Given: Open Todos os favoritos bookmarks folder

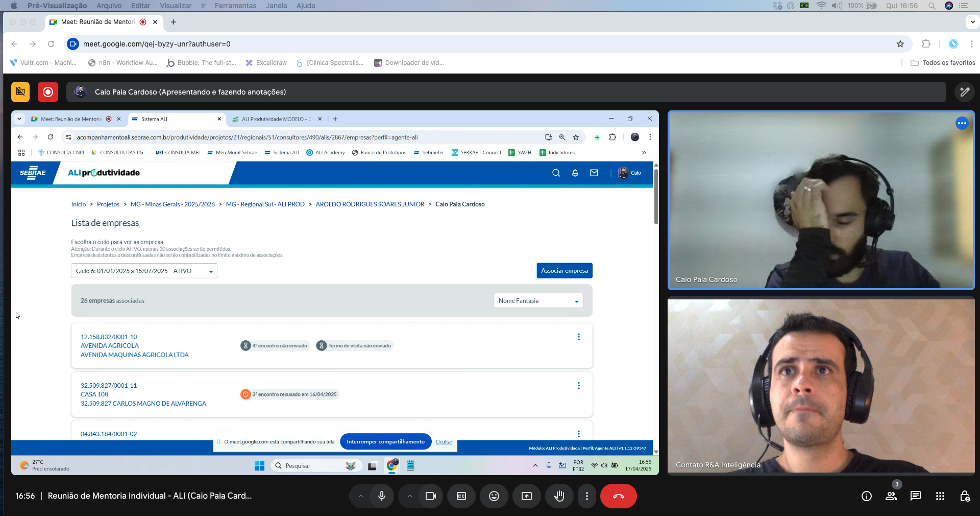Looking at the screenshot, I should [943, 63].
